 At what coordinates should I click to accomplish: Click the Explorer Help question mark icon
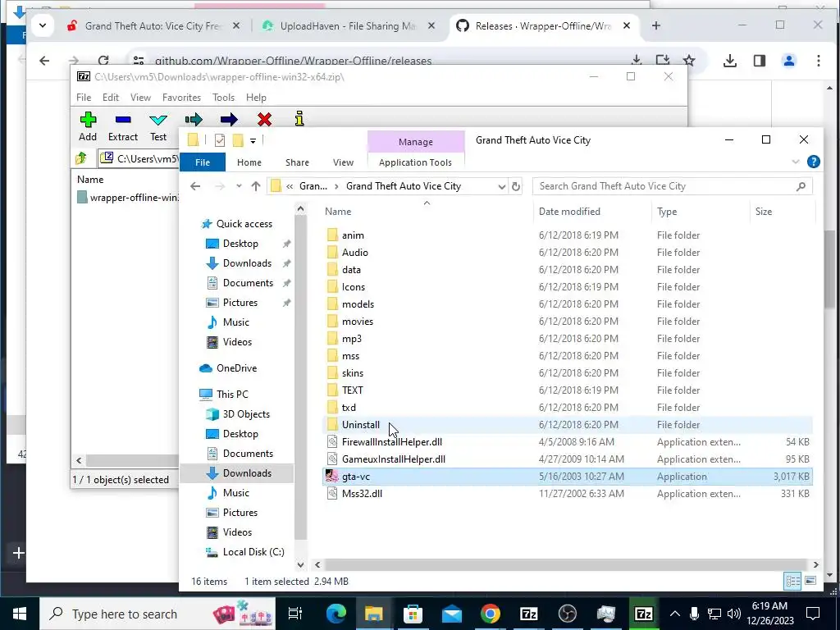(x=813, y=162)
